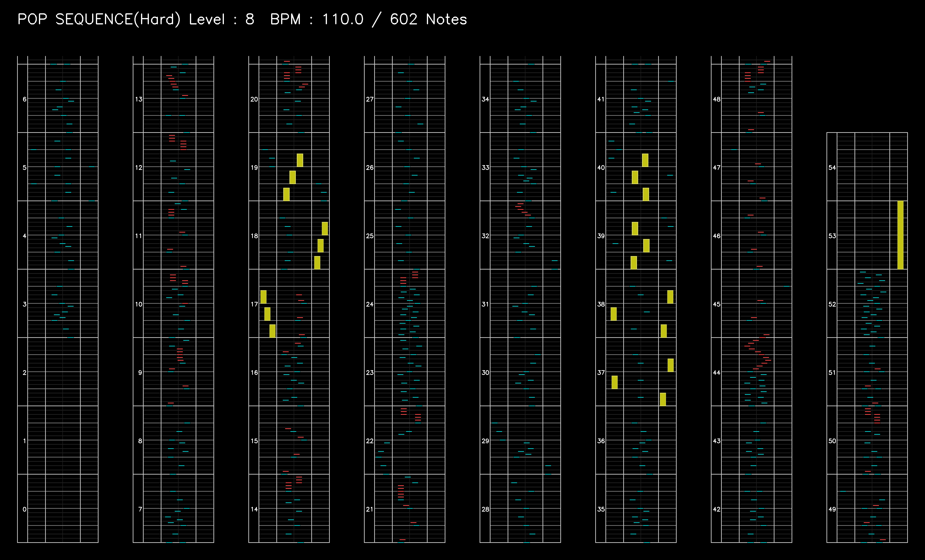Click measure number 7 label
The height and width of the screenshot is (560, 925).
(140, 509)
